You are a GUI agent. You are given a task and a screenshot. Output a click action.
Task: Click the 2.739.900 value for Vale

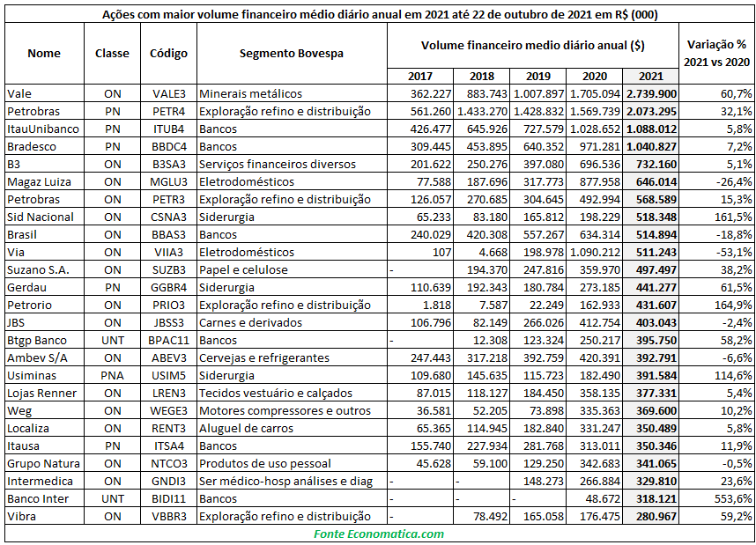[x=651, y=93]
